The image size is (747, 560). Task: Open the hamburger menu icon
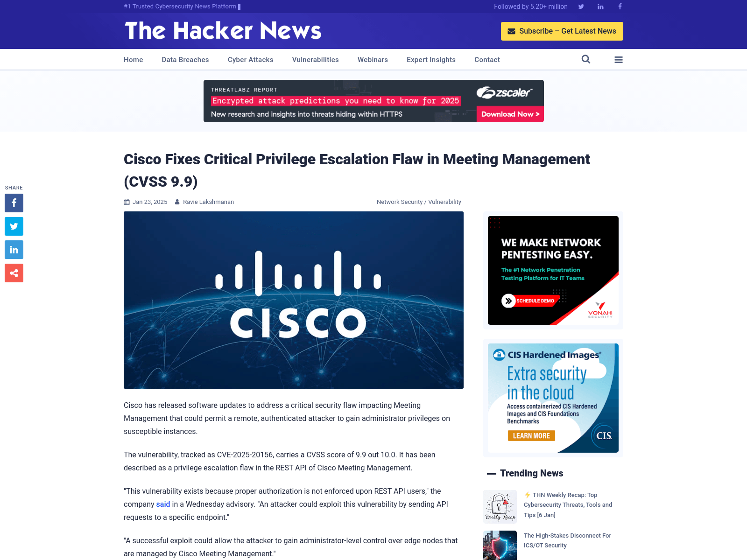pos(619,60)
